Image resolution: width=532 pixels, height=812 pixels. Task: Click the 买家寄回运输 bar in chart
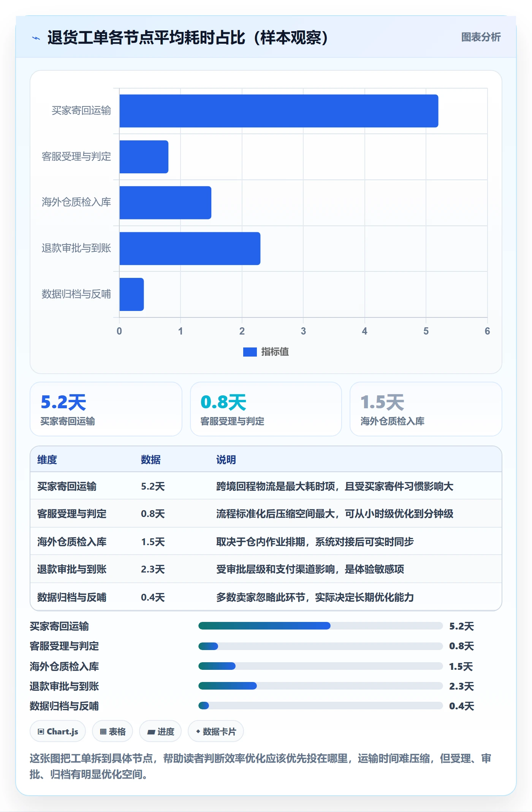click(279, 111)
